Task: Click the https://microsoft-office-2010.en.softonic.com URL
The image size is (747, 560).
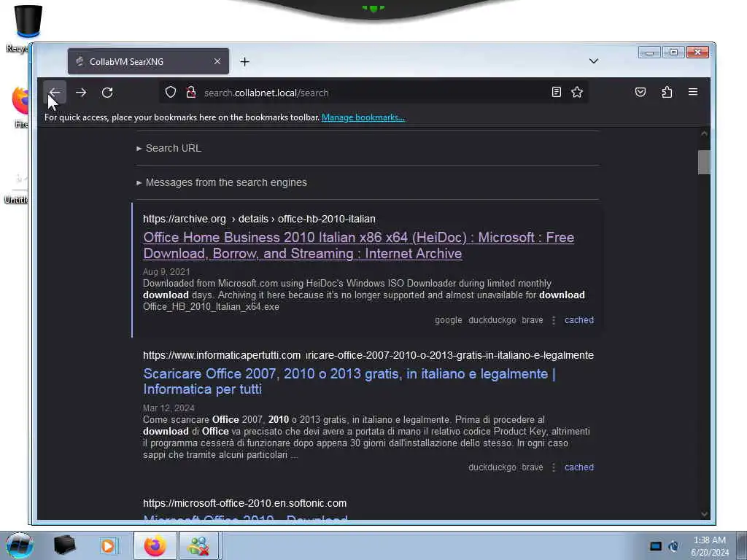Action: (x=245, y=503)
